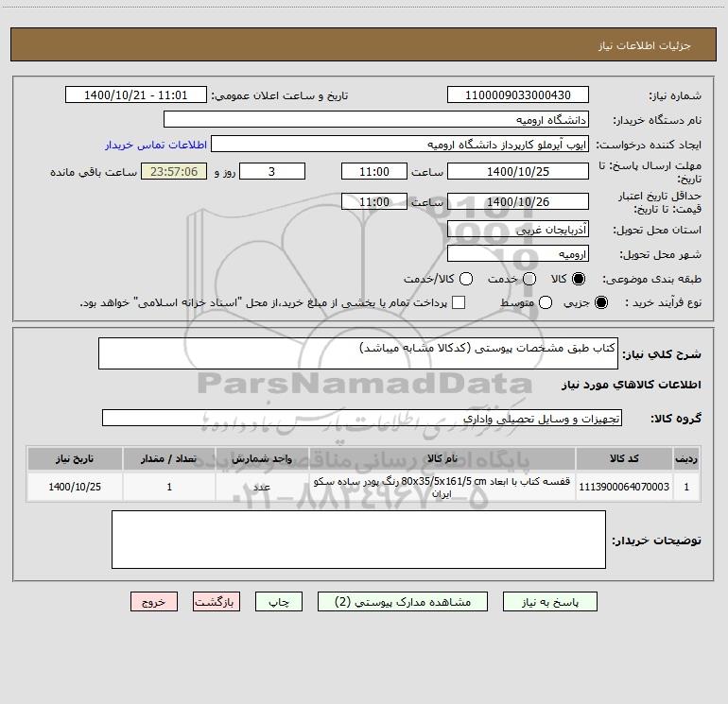The height and width of the screenshot is (704, 728).
Task: Click the استان محل تحویل field
Action: point(518,229)
